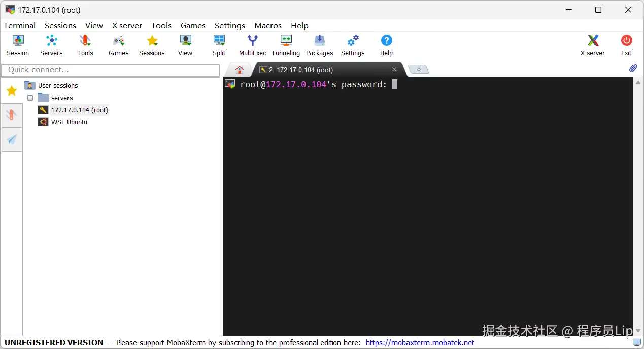The image size is (644, 349).
Task: Close the 172.17.0.104 (root) terminal tab
Action: tap(394, 69)
